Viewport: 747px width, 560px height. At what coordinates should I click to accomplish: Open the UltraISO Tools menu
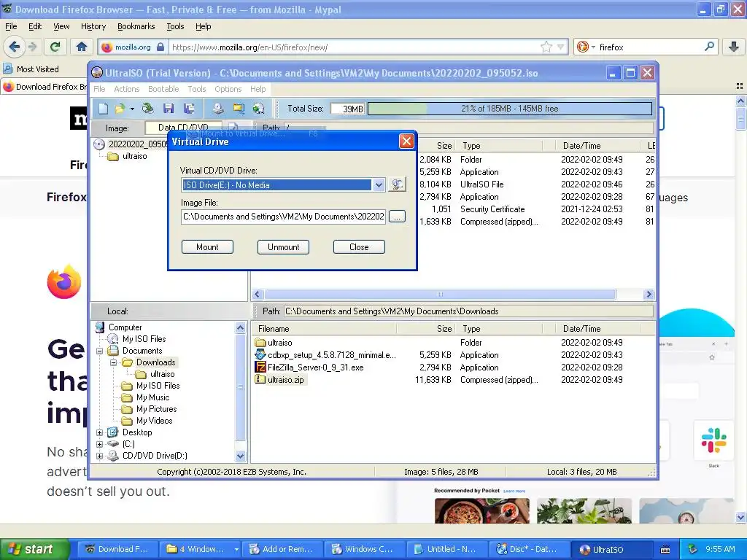point(197,89)
